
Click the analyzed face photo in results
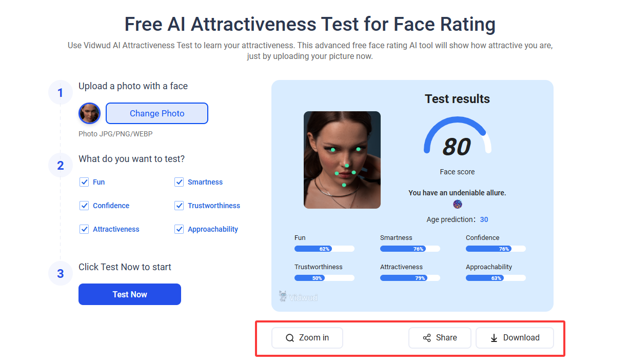click(x=342, y=160)
